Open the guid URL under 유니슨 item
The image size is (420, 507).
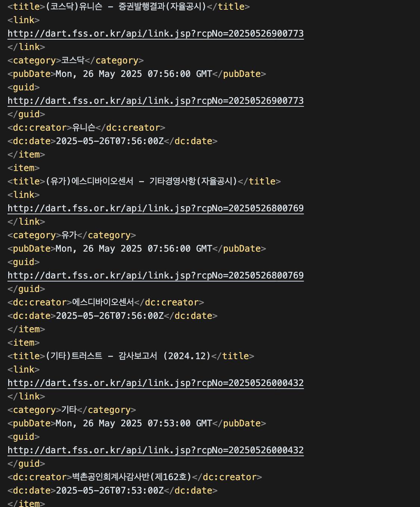156,101
